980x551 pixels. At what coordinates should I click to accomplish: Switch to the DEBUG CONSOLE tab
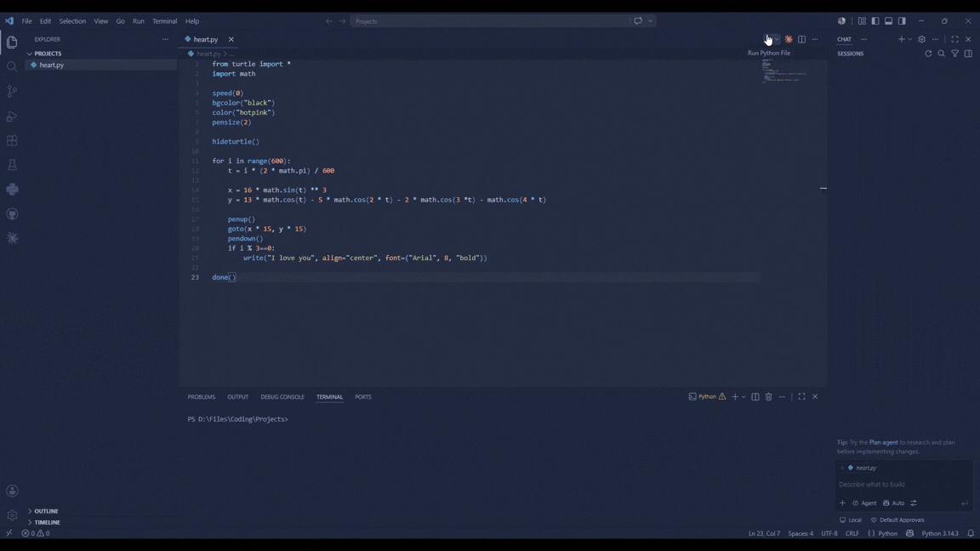[282, 397]
